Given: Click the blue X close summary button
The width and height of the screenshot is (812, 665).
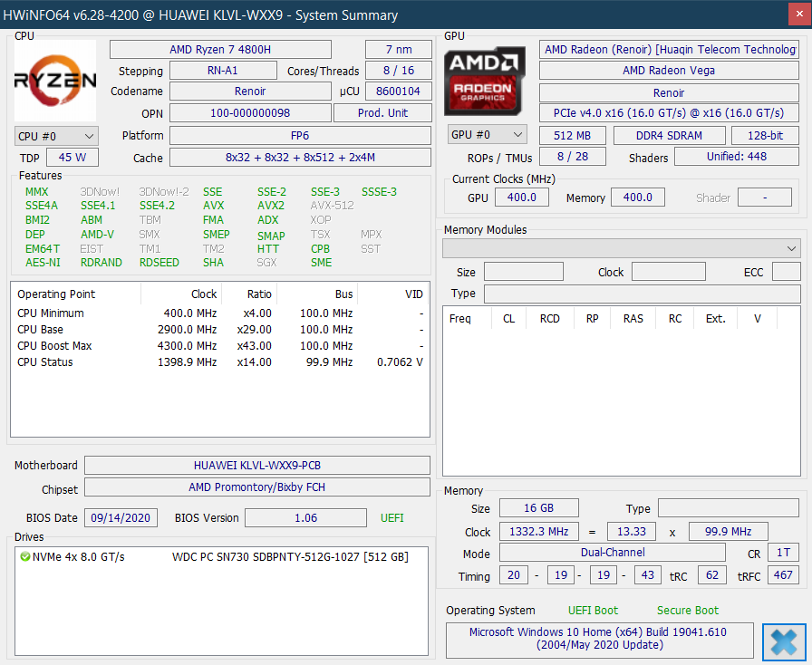Looking at the screenshot, I should (784, 642).
